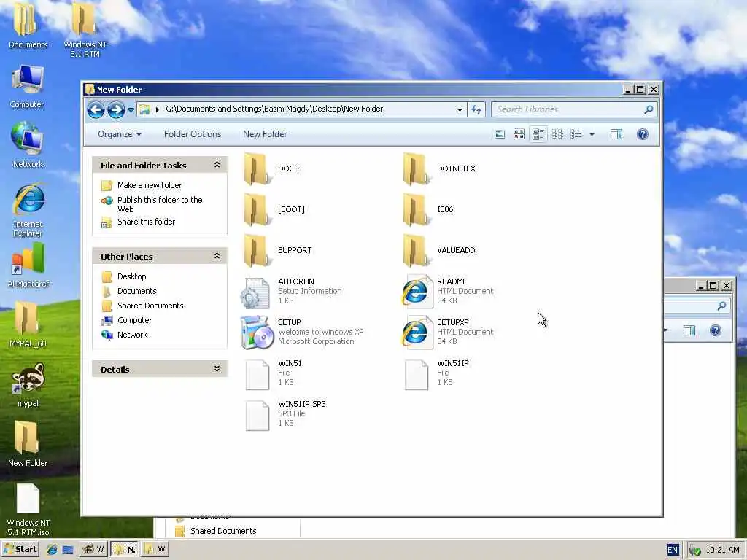The image size is (747, 560).
Task: Switch to large icons view
Action: click(x=499, y=134)
